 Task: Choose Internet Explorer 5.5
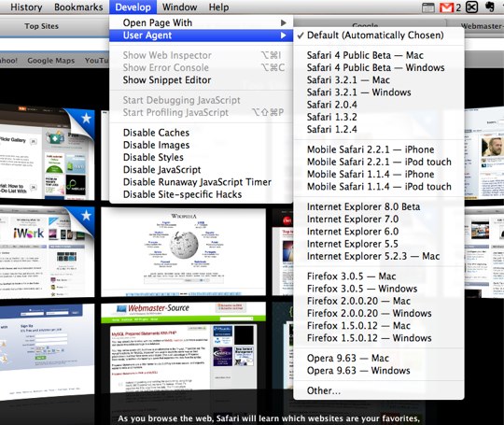tap(379, 244)
